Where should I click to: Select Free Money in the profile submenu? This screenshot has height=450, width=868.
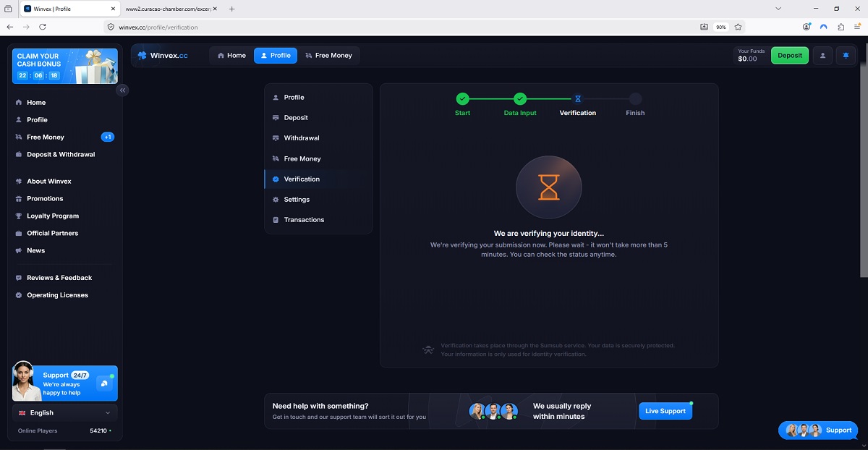(318, 159)
